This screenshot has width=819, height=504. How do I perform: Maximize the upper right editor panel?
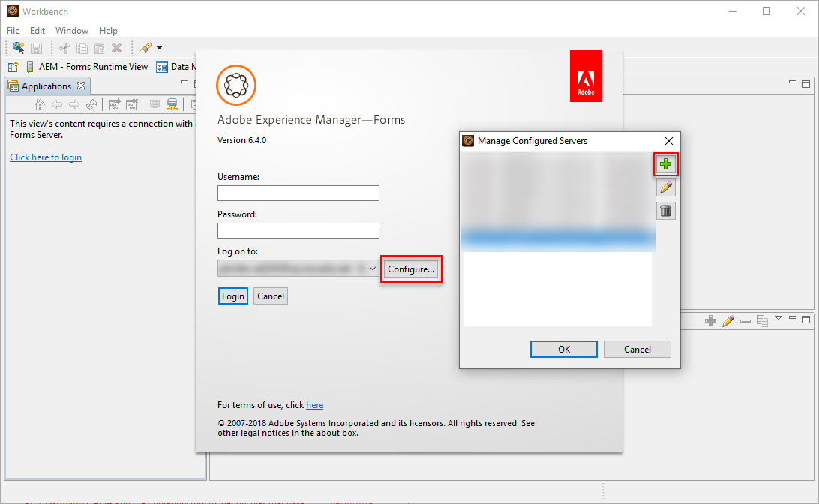[806, 84]
